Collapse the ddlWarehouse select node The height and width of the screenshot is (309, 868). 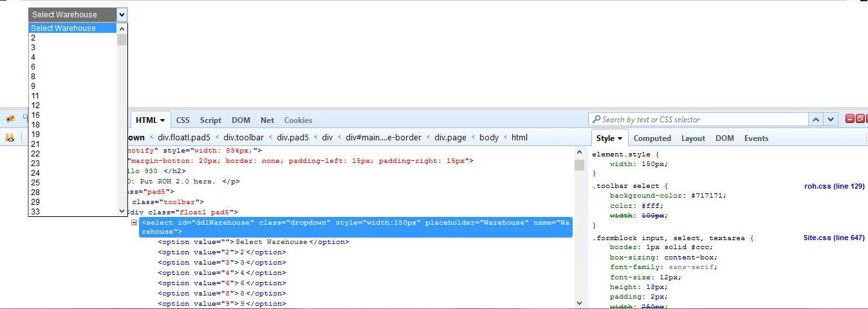click(x=134, y=223)
